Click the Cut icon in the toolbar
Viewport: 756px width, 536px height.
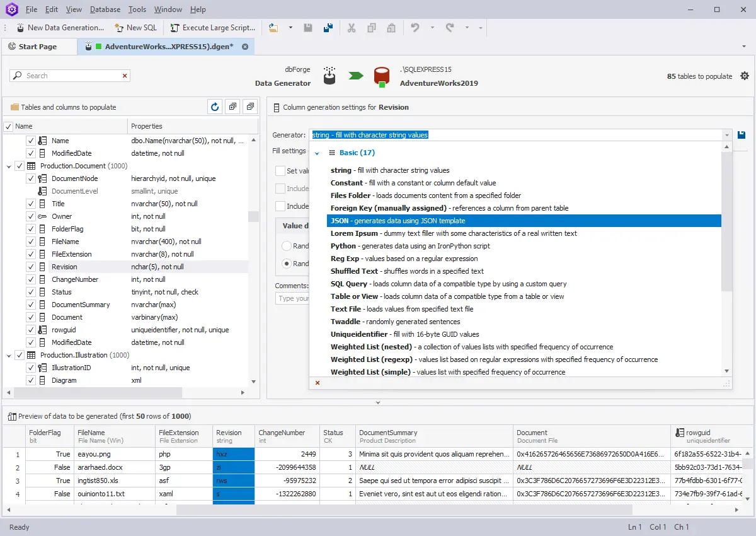(x=351, y=28)
